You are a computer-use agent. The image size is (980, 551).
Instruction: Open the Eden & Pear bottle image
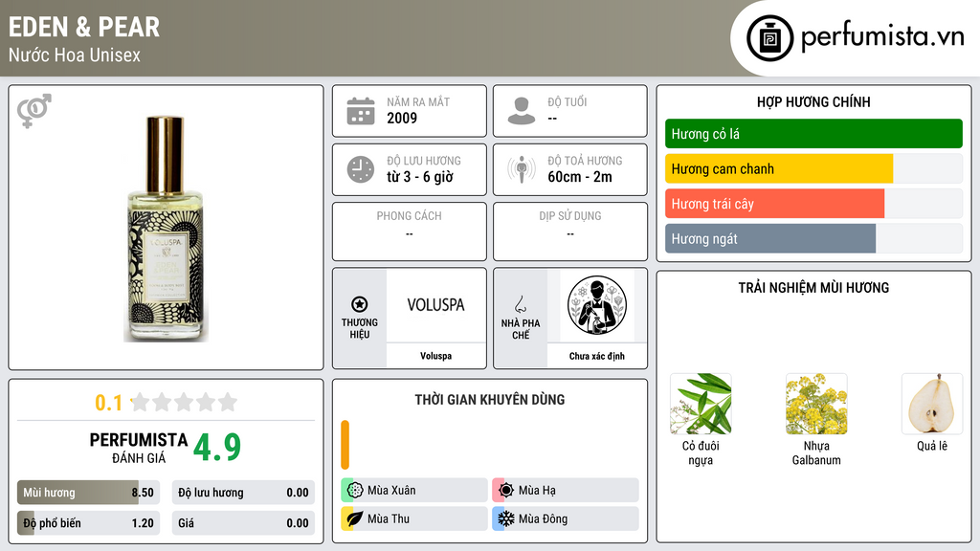166,229
